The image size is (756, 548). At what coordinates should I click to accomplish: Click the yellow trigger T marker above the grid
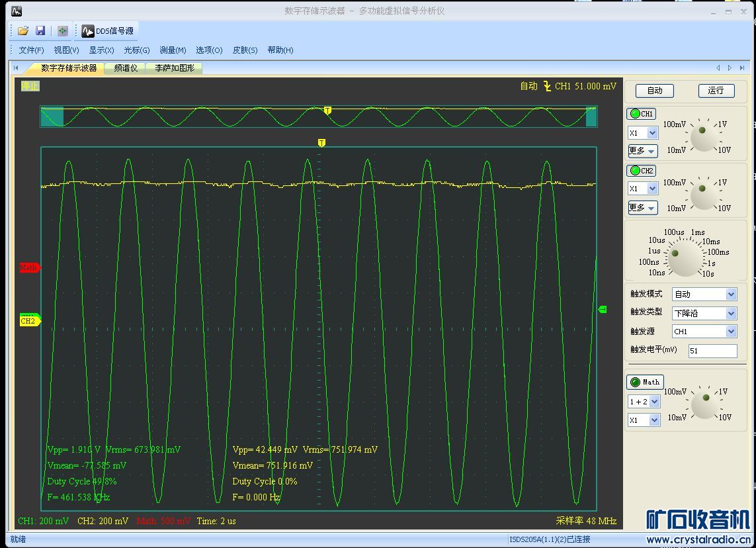tap(321, 143)
